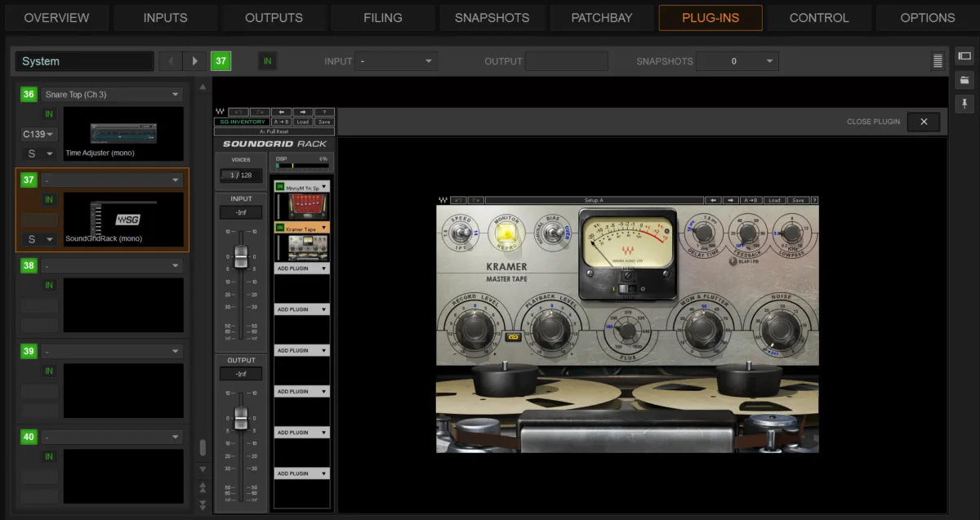
Task: Click CLOSE PLUGIN X button
Action: [x=924, y=122]
